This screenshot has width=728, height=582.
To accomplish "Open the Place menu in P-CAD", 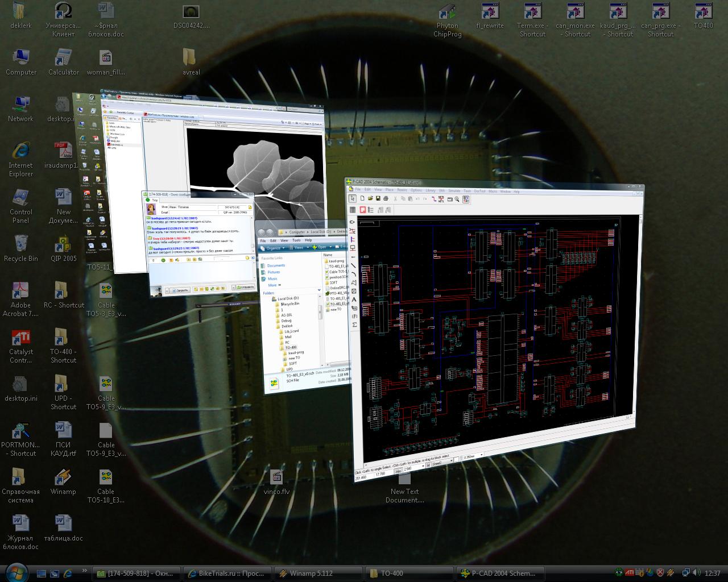I will tap(390, 190).
